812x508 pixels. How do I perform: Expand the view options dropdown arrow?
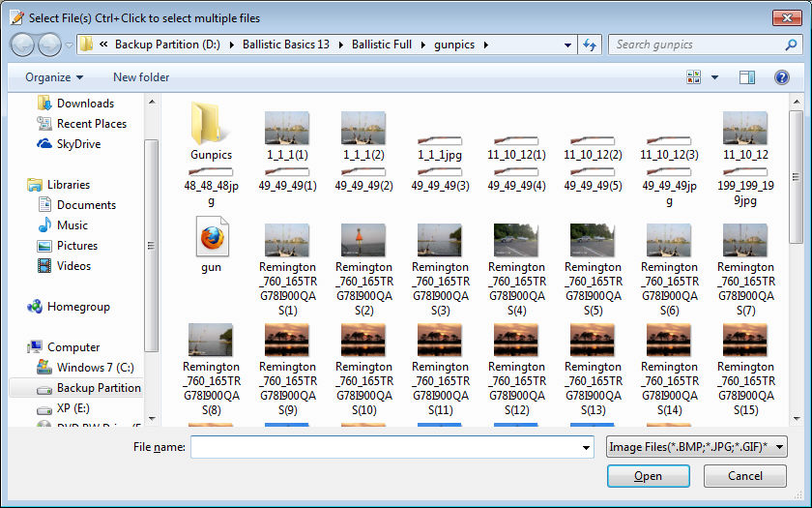tap(715, 77)
